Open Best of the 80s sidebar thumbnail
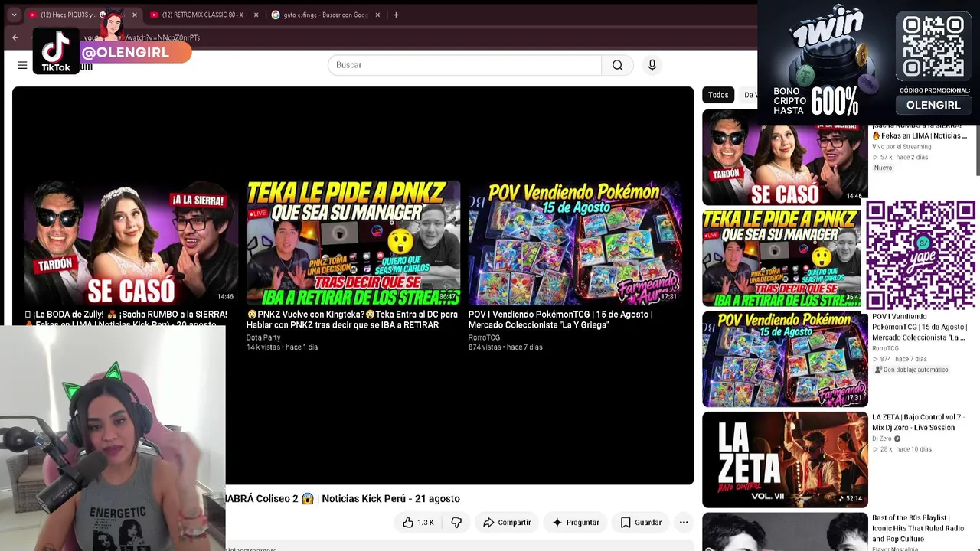Screen dimensions: 980x551 pos(785,532)
